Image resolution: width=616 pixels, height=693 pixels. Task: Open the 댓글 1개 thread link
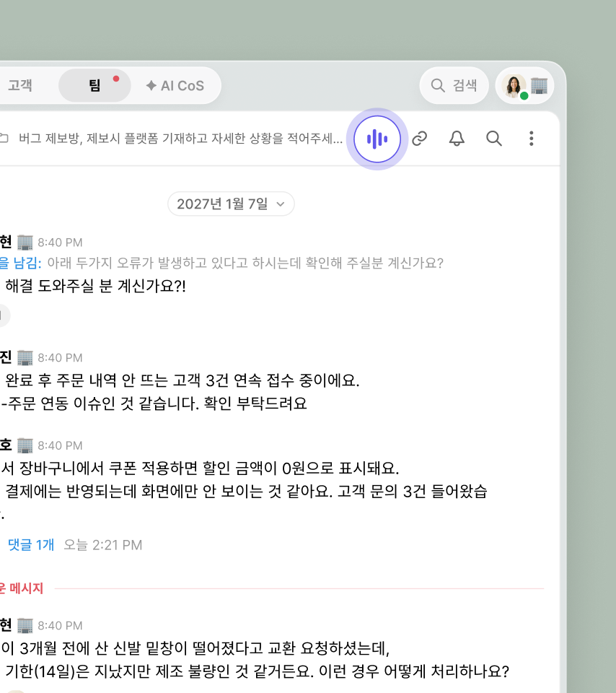coord(31,544)
